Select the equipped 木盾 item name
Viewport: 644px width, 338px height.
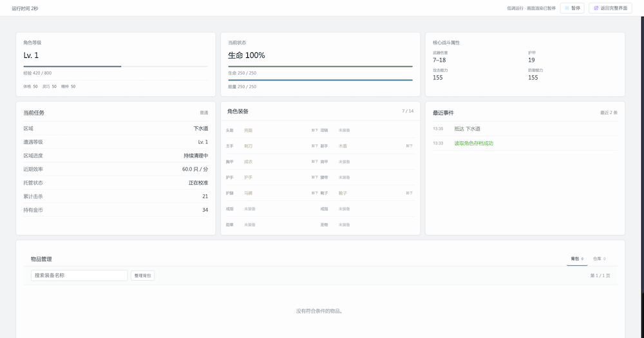pos(343,146)
